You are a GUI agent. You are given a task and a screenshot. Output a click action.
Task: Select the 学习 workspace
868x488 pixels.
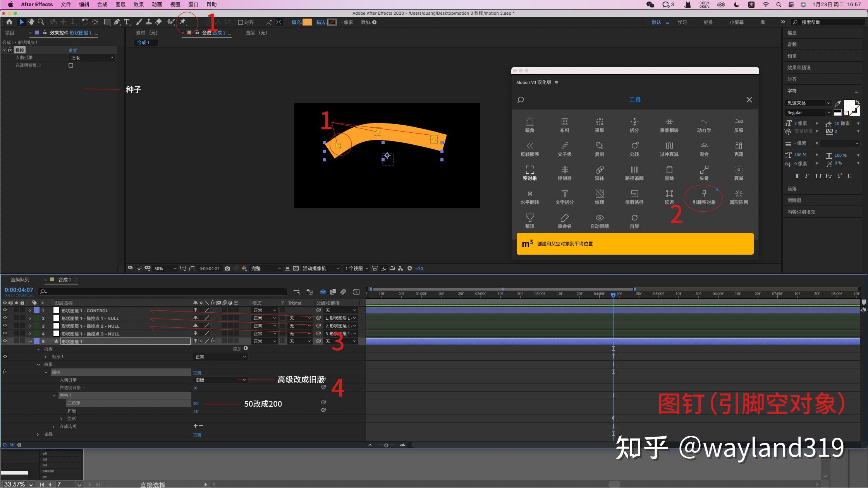point(682,22)
